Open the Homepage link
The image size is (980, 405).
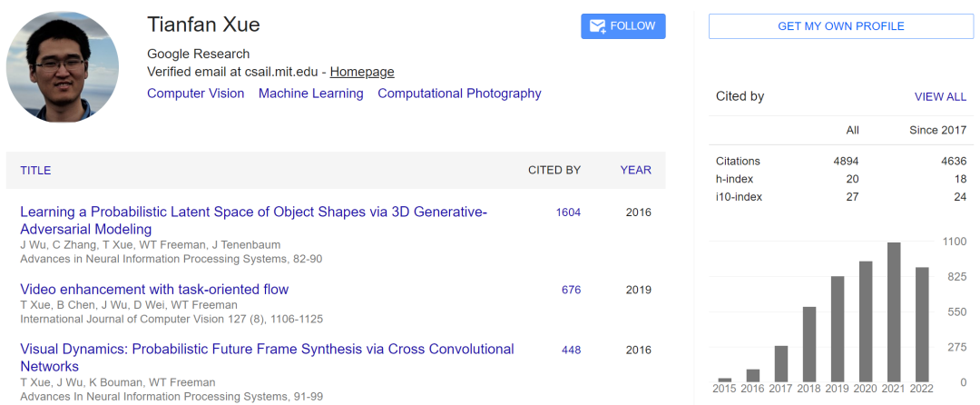[x=362, y=72]
